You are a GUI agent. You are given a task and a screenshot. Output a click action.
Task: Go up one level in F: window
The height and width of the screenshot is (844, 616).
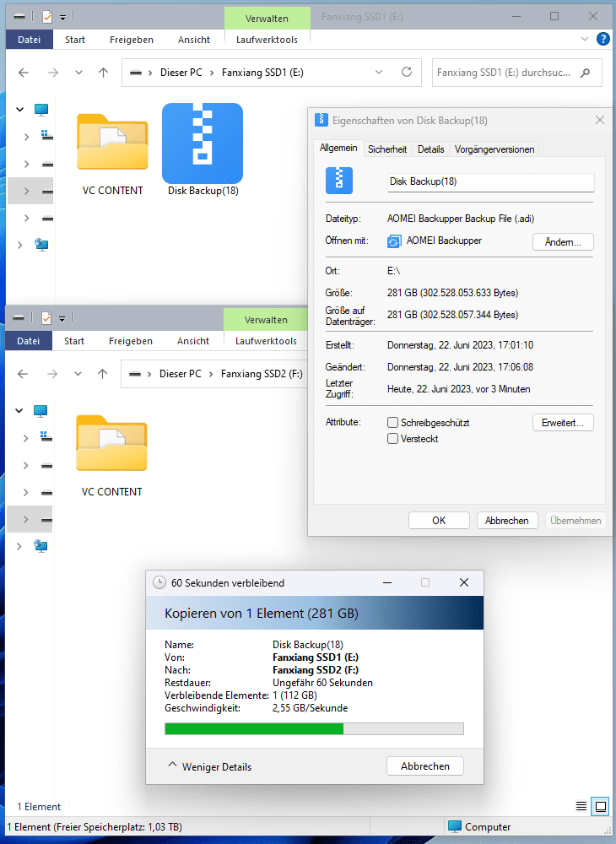pyautogui.click(x=102, y=374)
